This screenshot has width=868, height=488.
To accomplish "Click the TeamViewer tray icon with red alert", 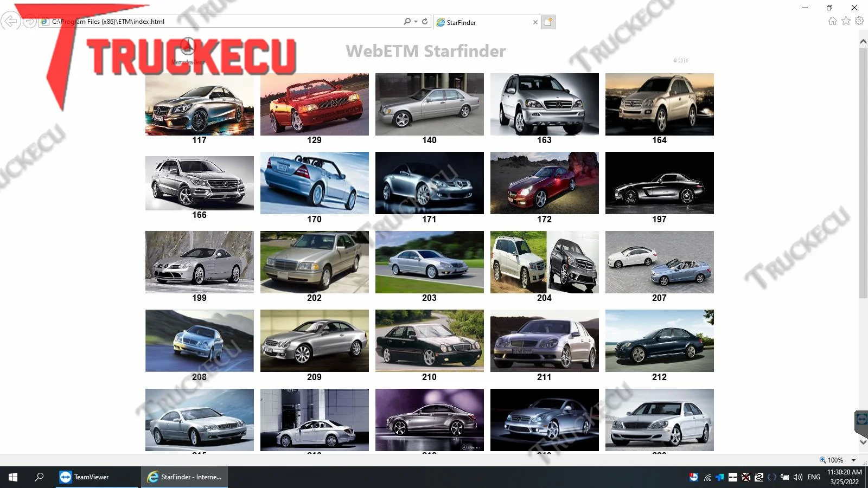I will (x=694, y=477).
